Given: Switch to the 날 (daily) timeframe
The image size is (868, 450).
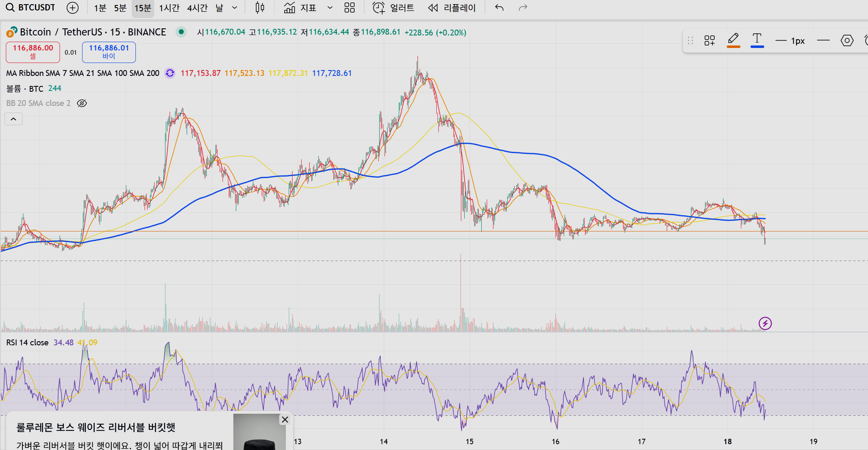Looking at the screenshot, I should point(219,8).
